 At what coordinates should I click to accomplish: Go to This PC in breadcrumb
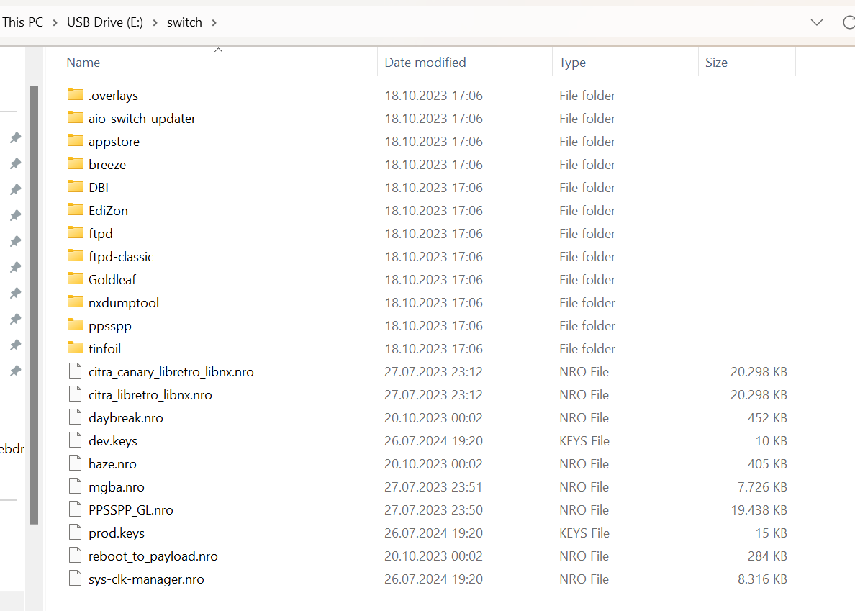coord(22,22)
